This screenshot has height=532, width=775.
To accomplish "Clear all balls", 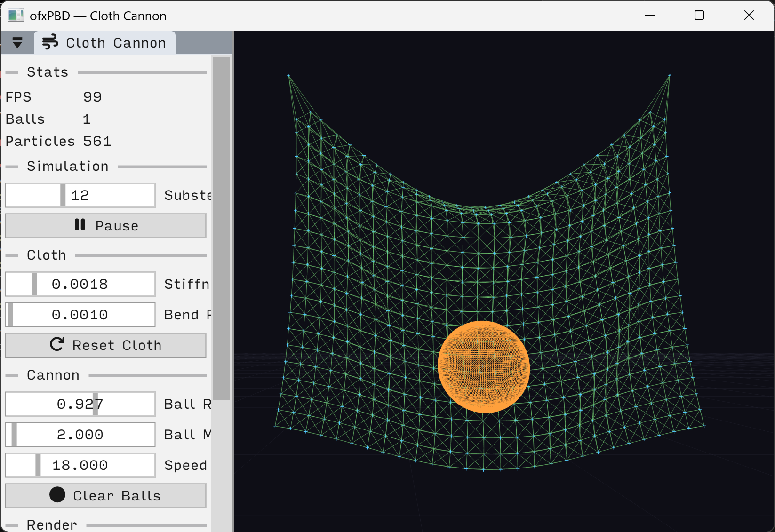I will (x=105, y=496).
